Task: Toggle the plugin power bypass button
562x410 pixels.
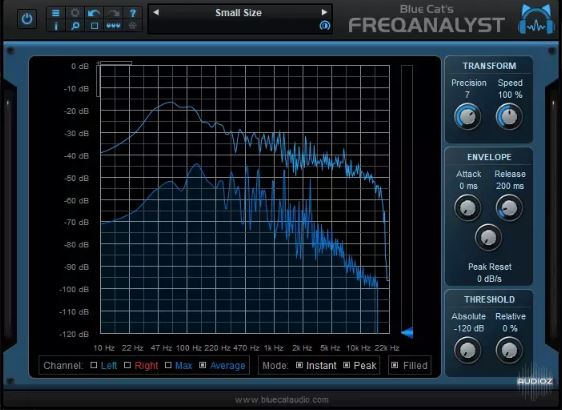Action: (27, 18)
